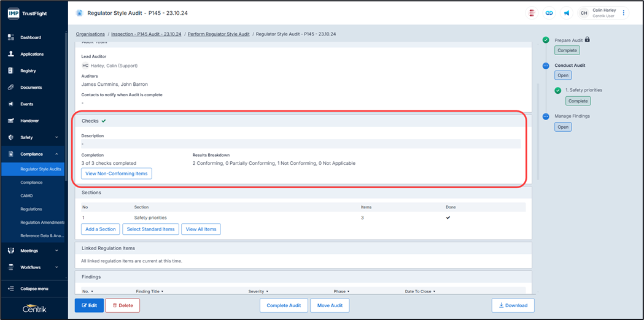Open Events megaphone icon in sidebar
The width and height of the screenshot is (644, 320).
point(10,104)
